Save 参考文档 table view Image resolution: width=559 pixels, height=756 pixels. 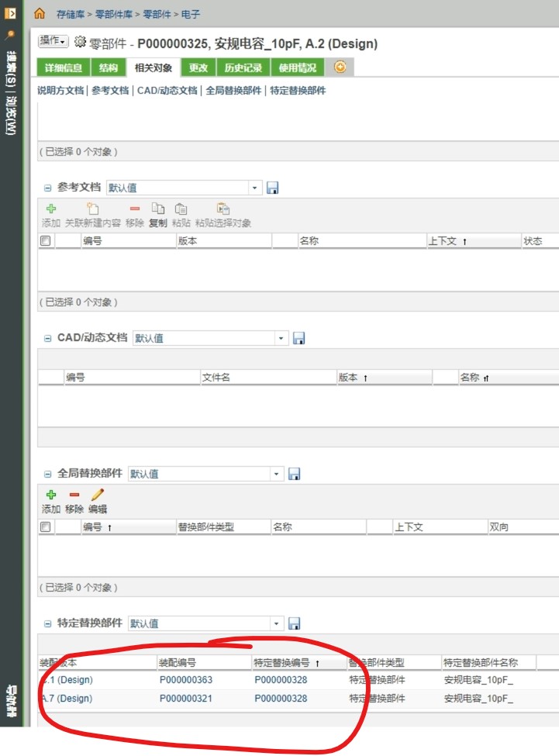click(x=273, y=188)
